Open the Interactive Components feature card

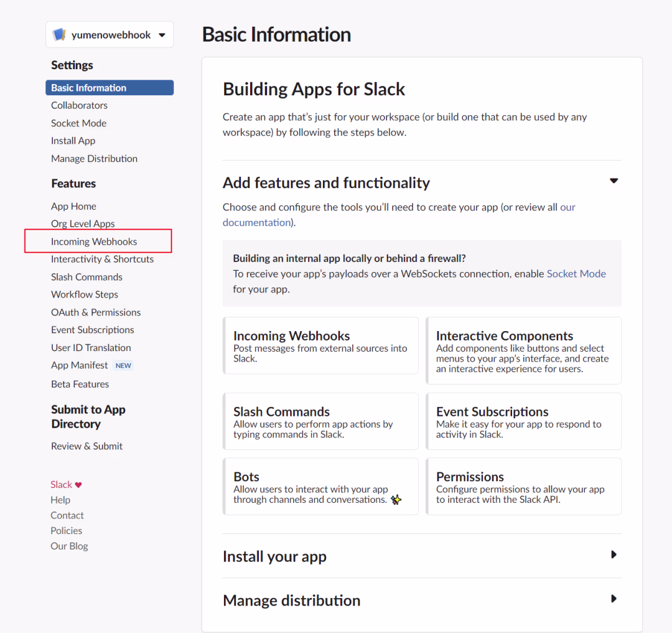click(523, 350)
